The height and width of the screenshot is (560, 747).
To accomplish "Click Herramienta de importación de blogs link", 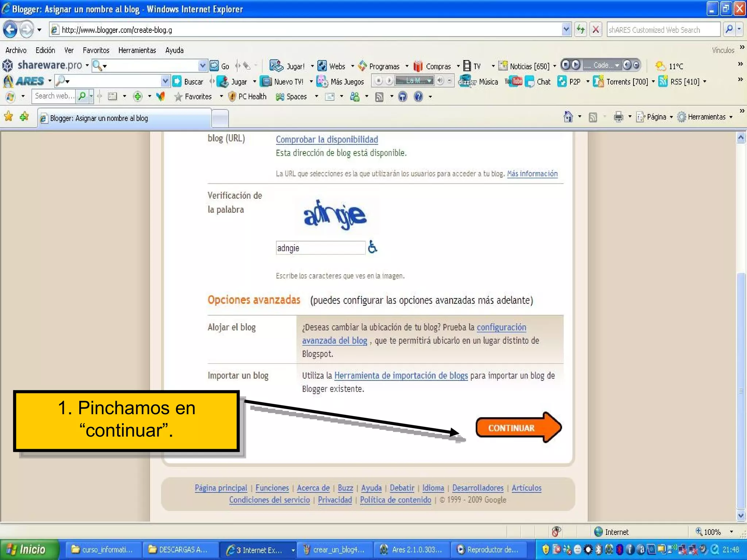I will [401, 376].
